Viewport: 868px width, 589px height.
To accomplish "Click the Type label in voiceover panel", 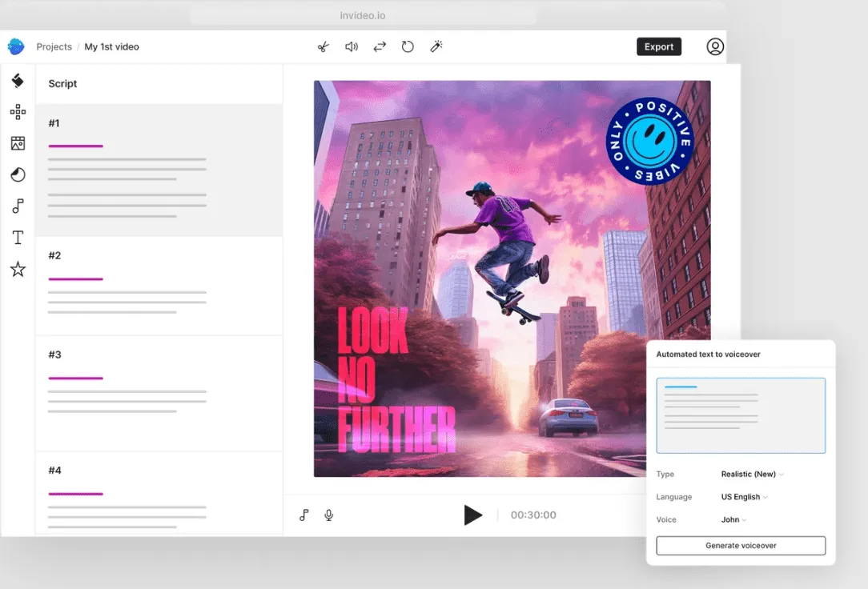I will point(665,474).
